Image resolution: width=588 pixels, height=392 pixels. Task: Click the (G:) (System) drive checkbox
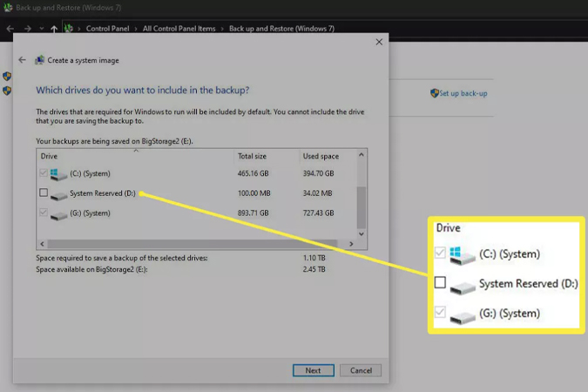44,213
